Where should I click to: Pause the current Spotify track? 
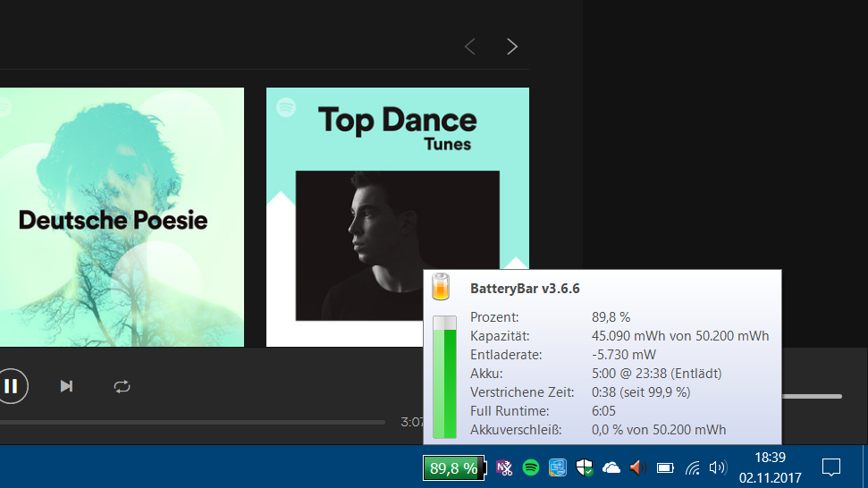[11, 386]
